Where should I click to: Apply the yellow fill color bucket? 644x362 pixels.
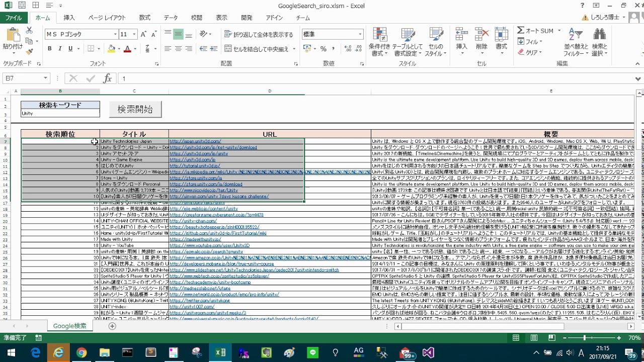(112, 49)
